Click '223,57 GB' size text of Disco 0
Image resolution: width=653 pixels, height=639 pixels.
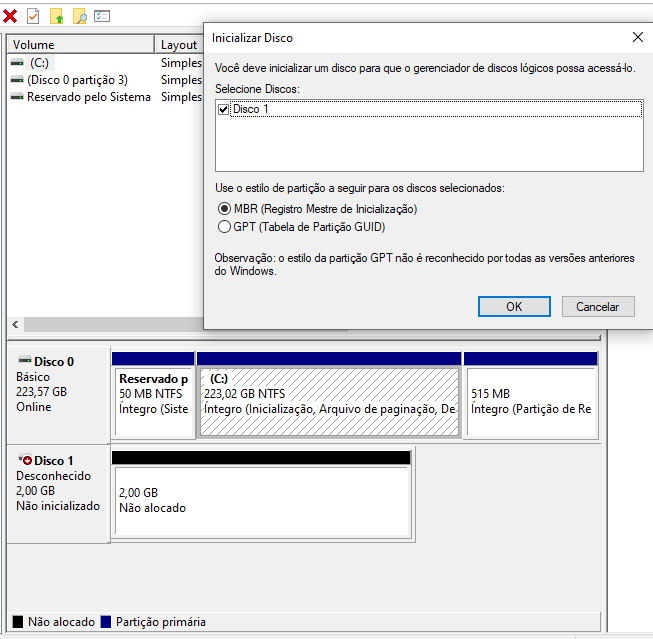click(x=41, y=392)
